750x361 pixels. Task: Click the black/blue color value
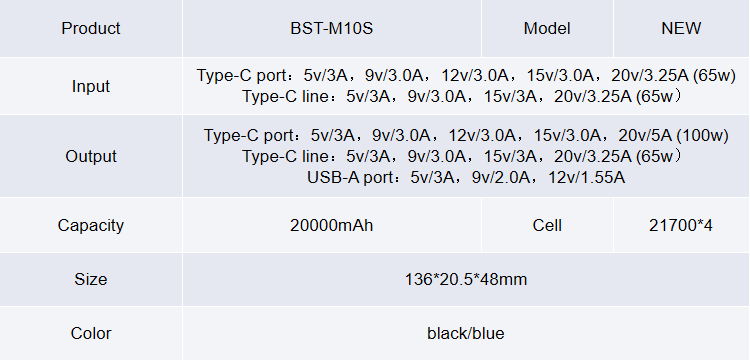(466, 333)
